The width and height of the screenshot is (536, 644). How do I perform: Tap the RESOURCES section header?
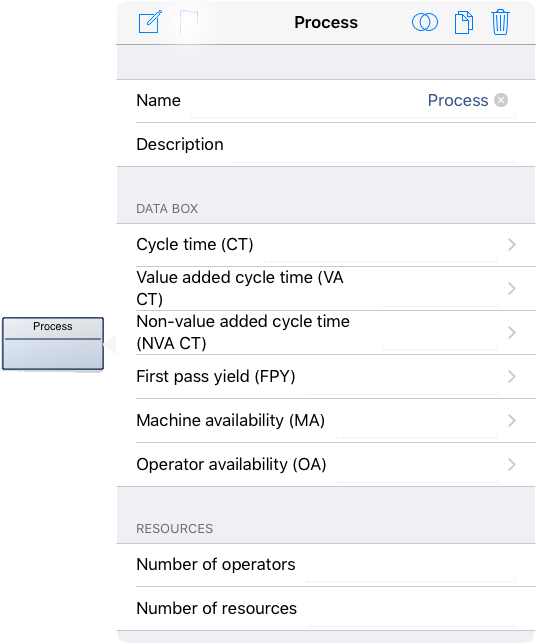[x=175, y=529]
